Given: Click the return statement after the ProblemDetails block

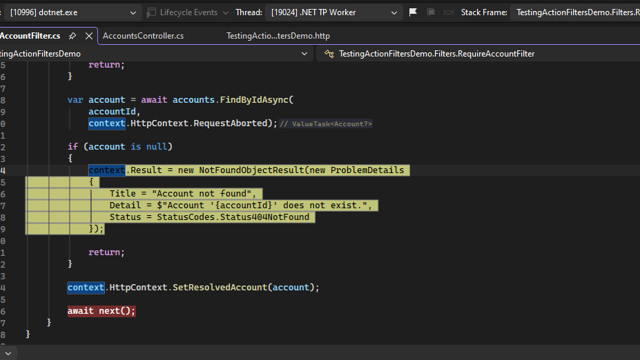Looking at the screenshot, I should [106, 252].
